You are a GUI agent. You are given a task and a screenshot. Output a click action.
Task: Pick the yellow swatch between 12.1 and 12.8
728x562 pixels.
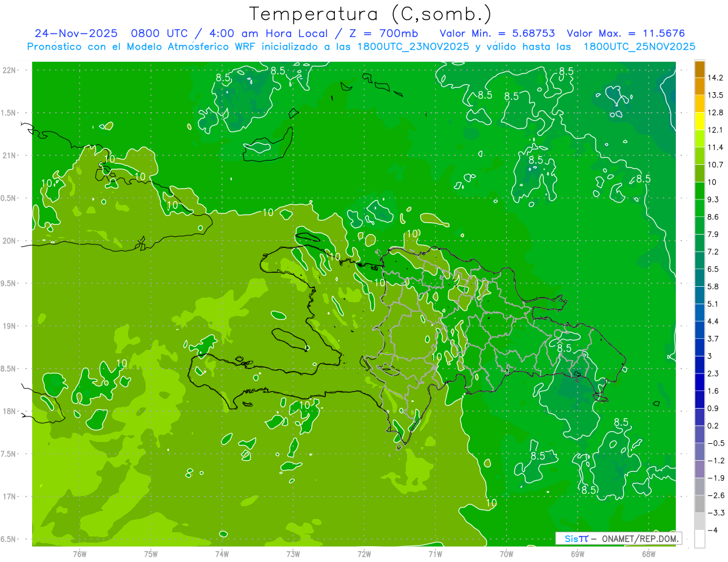pos(699,121)
